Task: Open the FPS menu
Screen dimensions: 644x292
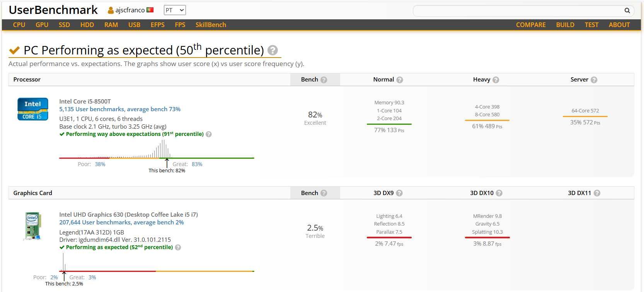Action: click(x=180, y=25)
